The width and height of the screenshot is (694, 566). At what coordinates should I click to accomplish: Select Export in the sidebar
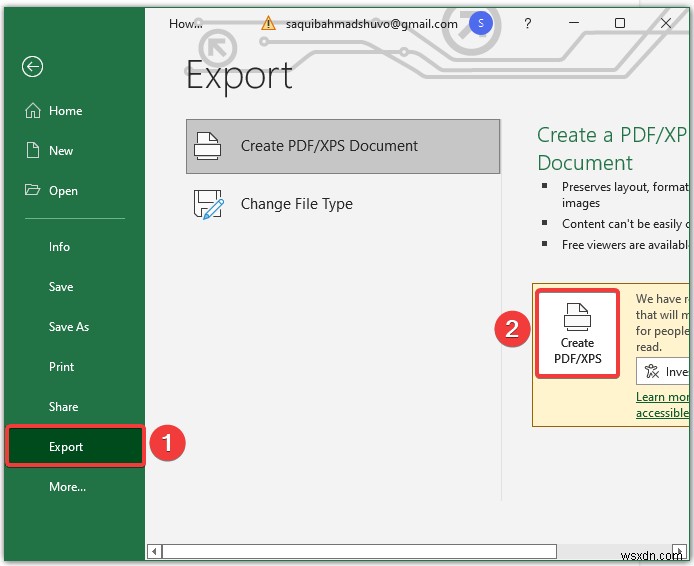pos(75,447)
